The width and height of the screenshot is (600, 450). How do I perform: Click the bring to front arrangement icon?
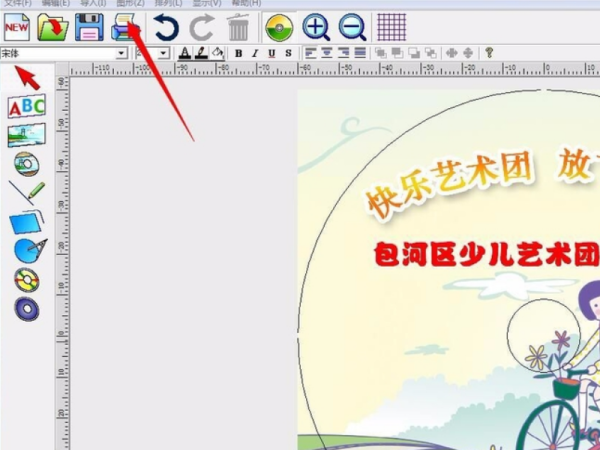380,53
